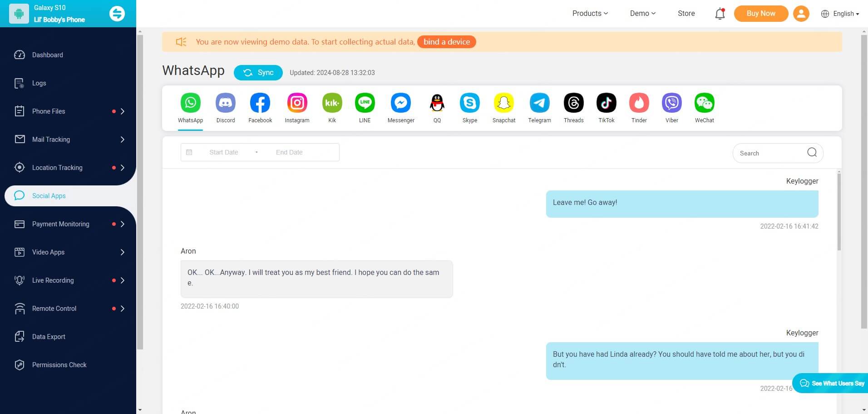The width and height of the screenshot is (868, 414).
Task: Click the Sync button
Action: [258, 73]
